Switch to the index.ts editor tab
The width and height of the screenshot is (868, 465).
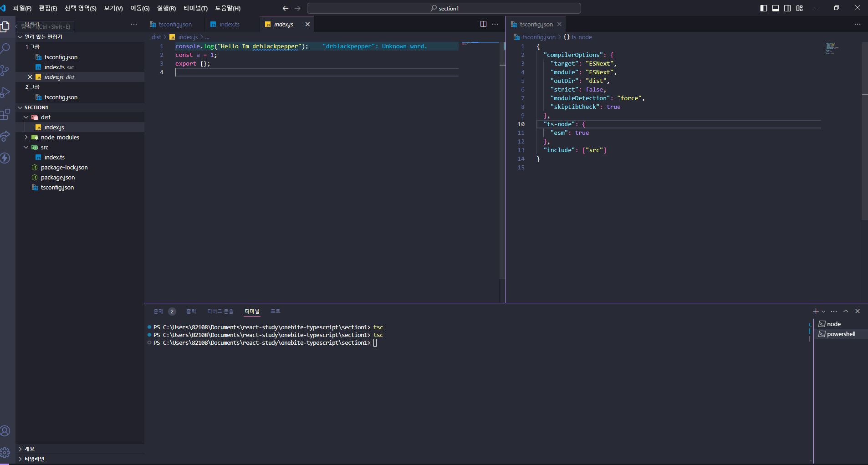(x=229, y=24)
